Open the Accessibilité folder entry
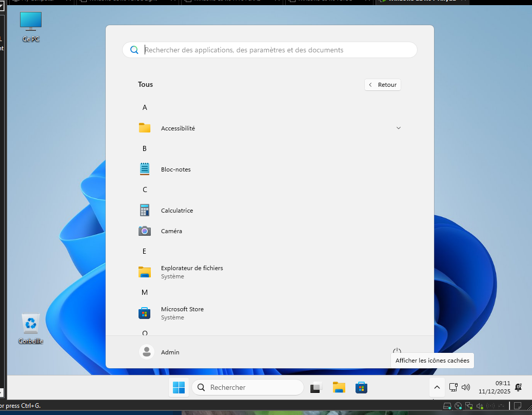532x415 pixels. click(x=178, y=128)
